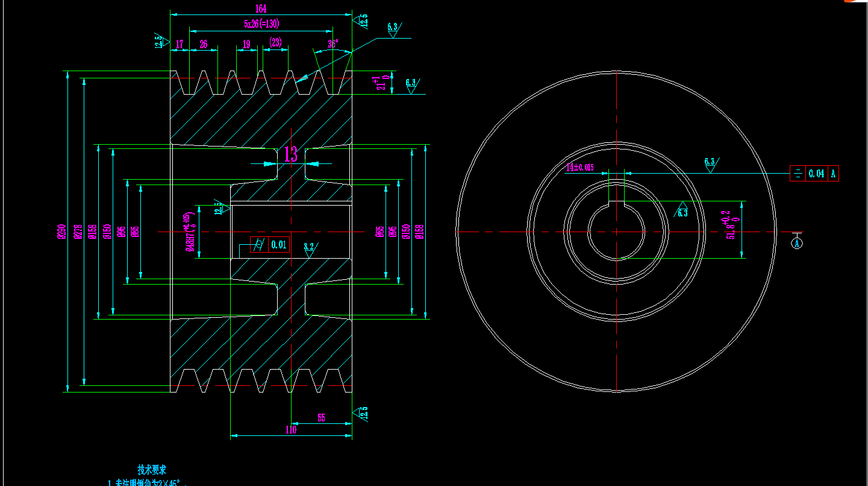Select Ø158 on the section view's right side
Viewport: 868px width, 486px height.
coord(420,232)
